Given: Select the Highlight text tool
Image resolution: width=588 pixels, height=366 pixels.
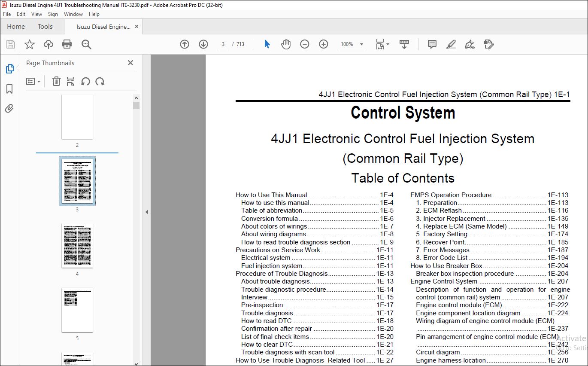Looking at the screenshot, I should click(x=451, y=44).
